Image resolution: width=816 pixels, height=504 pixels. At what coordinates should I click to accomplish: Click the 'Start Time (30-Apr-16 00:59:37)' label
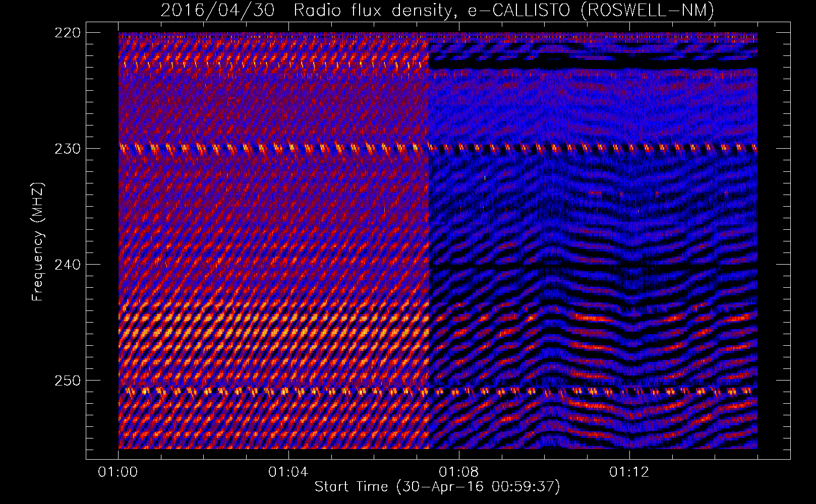(437, 487)
